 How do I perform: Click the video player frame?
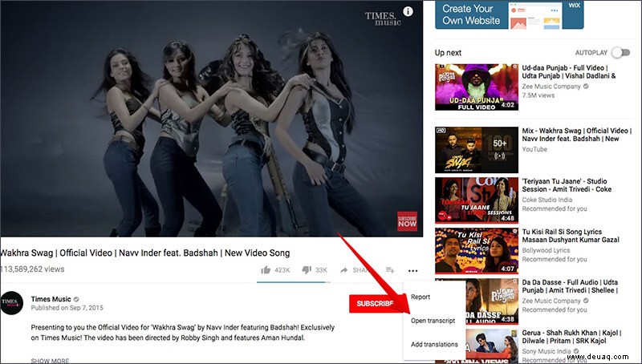pyautogui.click(x=212, y=118)
